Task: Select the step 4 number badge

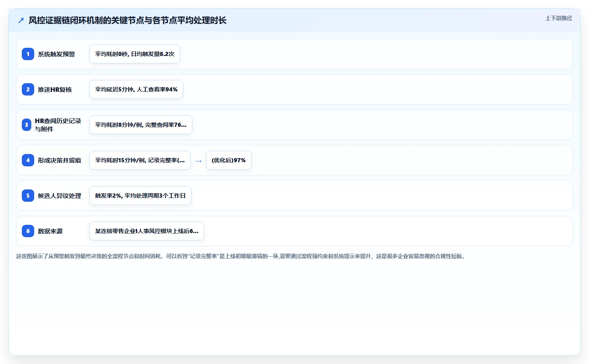Action: pos(28,160)
